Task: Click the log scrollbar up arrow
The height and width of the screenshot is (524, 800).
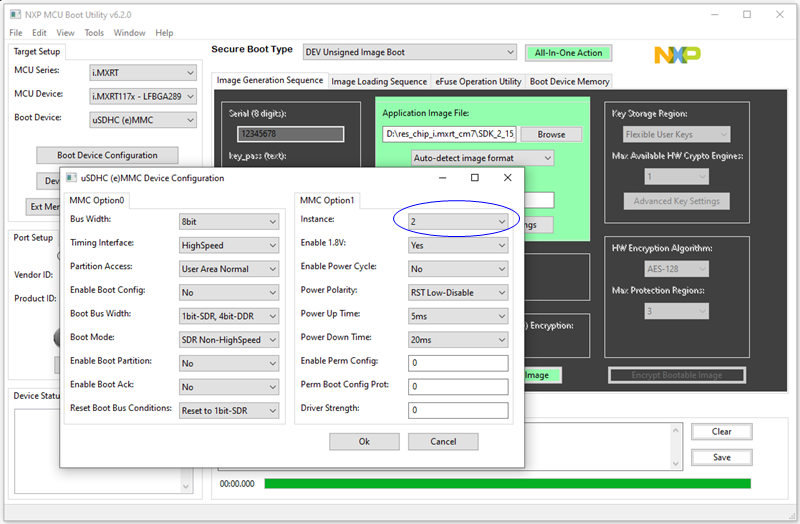Action: point(676,431)
